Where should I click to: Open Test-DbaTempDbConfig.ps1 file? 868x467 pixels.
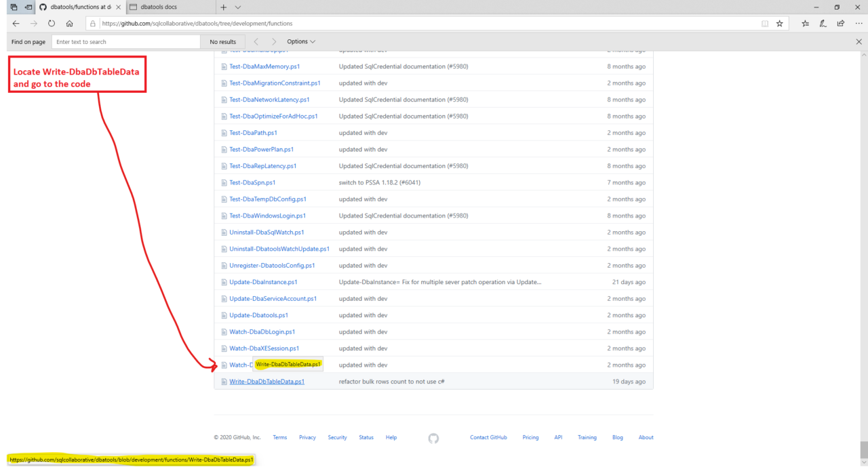pyautogui.click(x=268, y=199)
